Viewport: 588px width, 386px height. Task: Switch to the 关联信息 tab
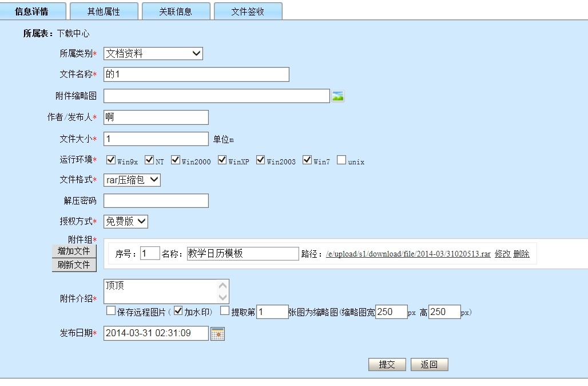coord(176,11)
